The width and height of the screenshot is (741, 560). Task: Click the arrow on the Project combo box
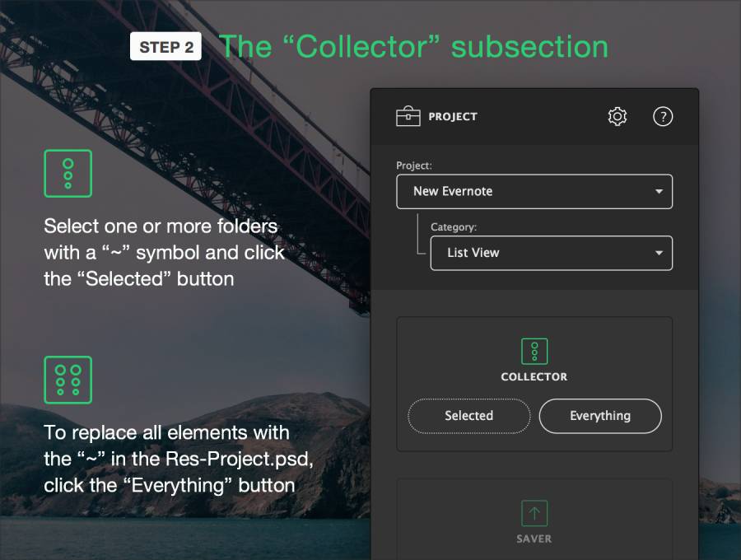(659, 191)
